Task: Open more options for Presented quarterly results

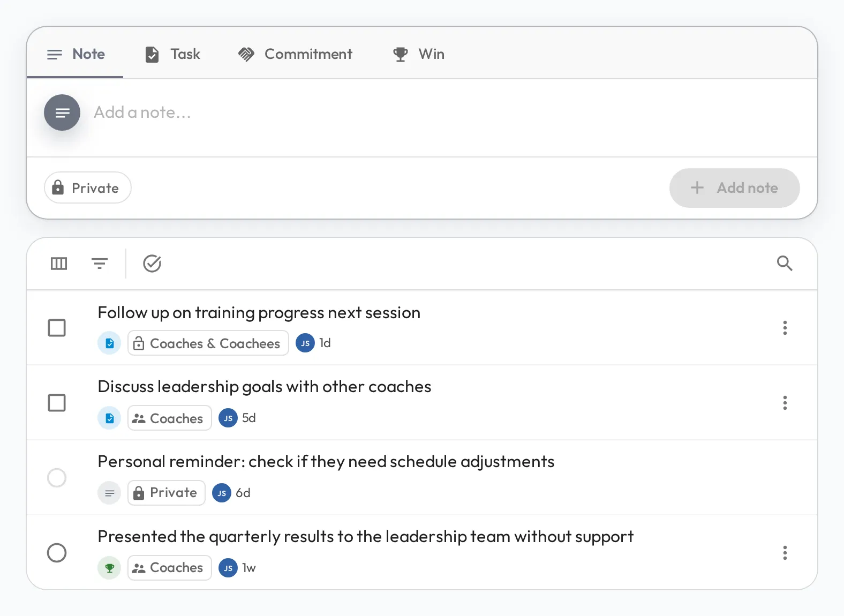Action: [785, 553]
